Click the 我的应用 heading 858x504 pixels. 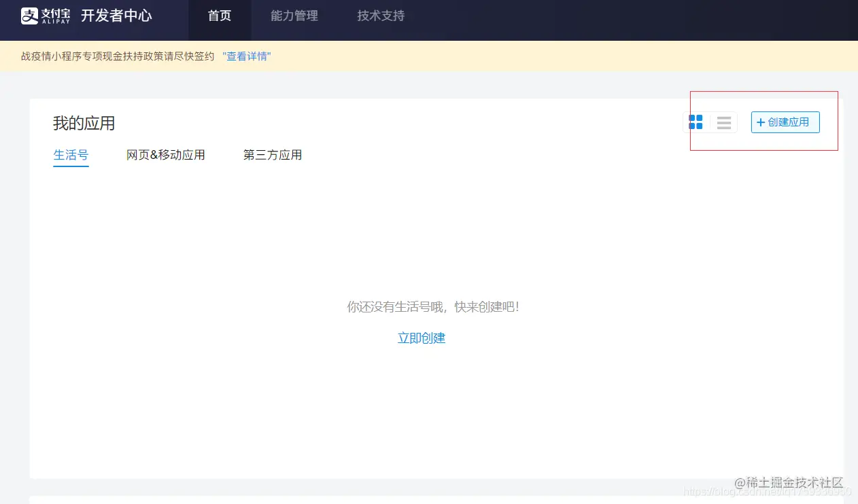(x=85, y=123)
